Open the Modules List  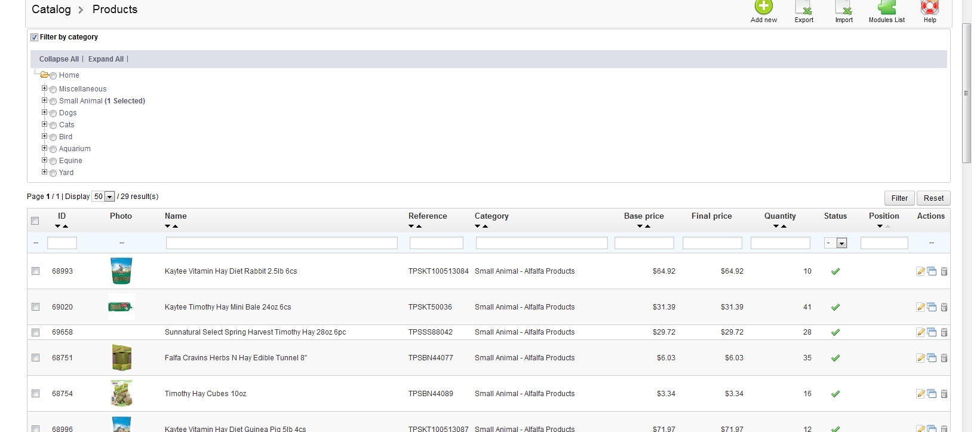(887, 7)
